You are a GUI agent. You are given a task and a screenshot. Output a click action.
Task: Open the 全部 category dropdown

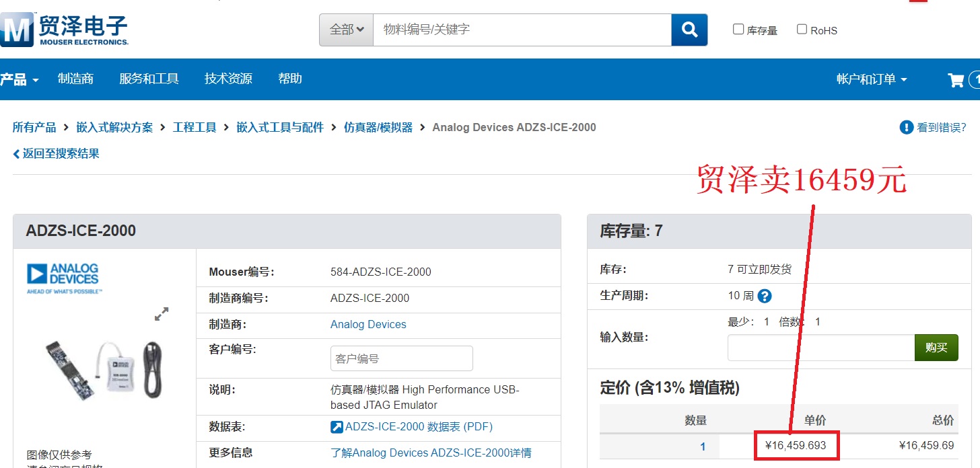click(x=347, y=30)
